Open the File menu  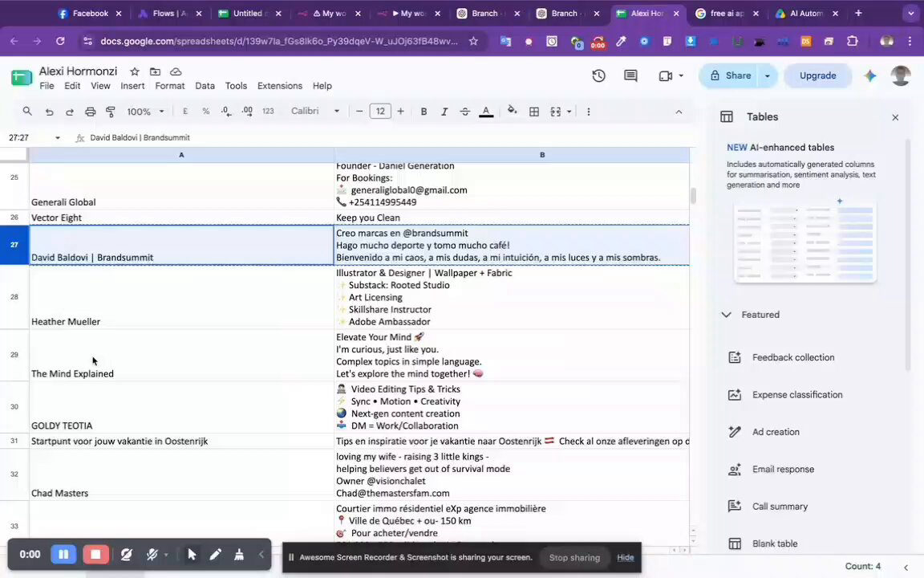[47, 86]
